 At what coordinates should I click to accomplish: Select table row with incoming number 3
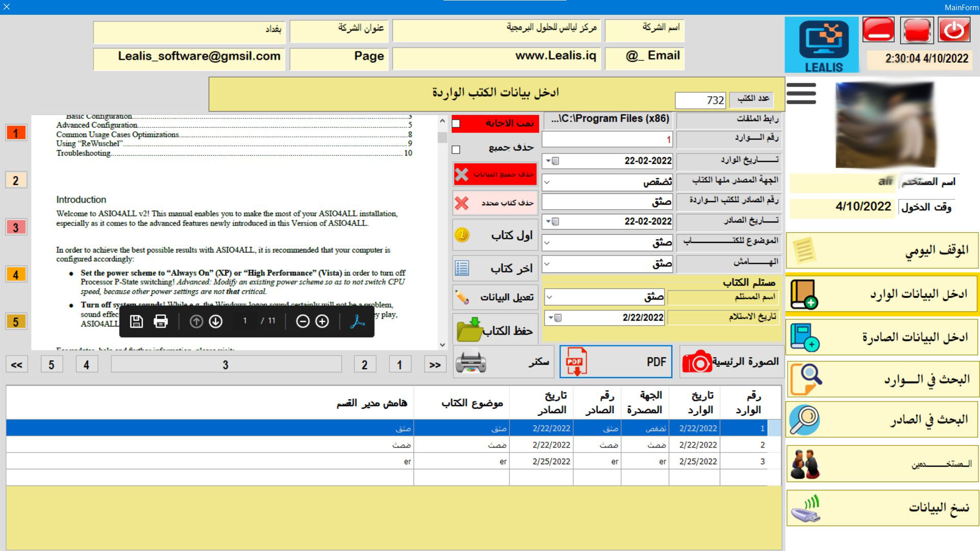(393, 461)
